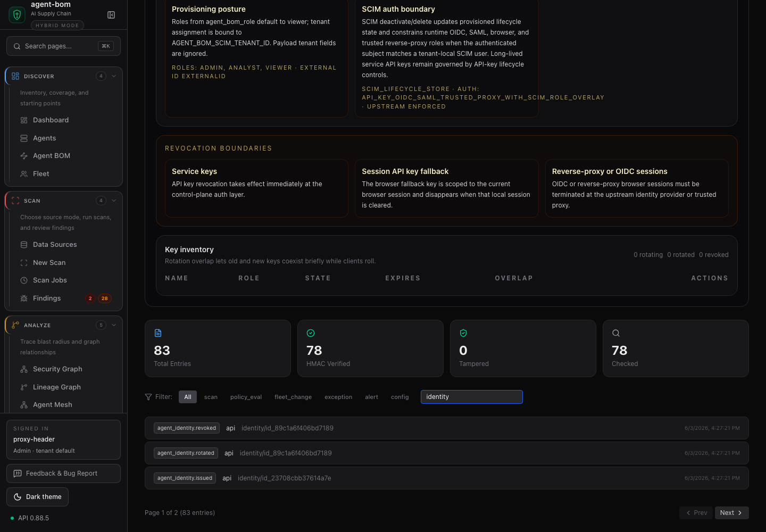Select the policy_eval filter tab
766x532 pixels.
(x=246, y=397)
